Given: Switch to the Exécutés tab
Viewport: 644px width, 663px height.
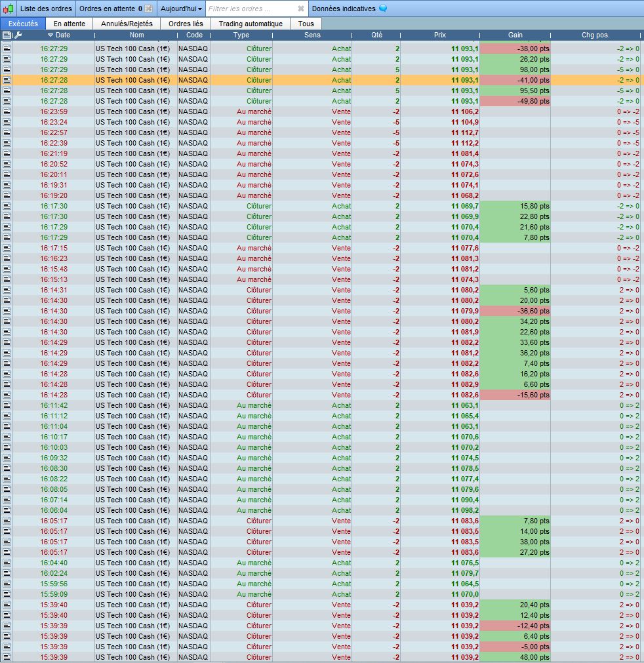Looking at the screenshot, I should click(x=23, y=24).
